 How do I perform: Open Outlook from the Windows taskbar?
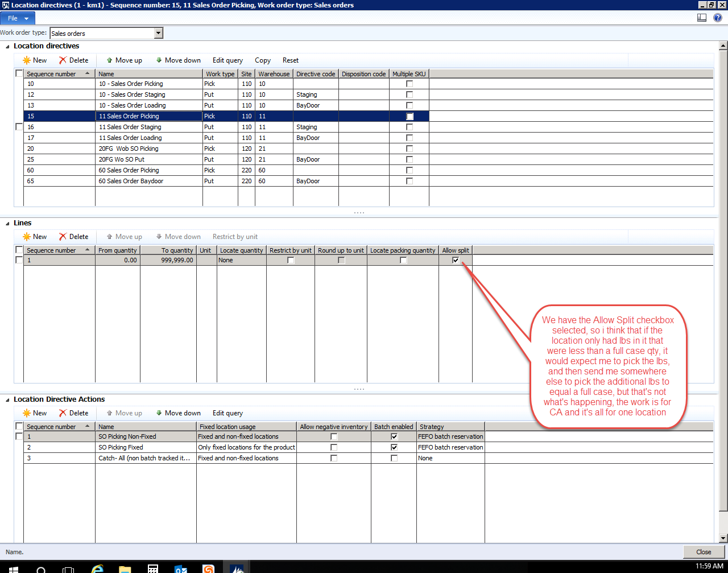[181, 568]
